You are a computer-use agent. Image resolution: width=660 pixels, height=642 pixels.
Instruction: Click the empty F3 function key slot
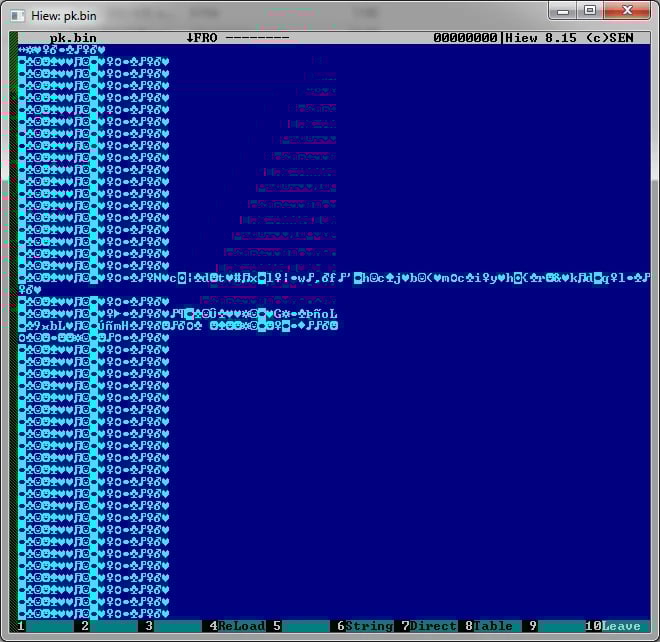(178, 626)
